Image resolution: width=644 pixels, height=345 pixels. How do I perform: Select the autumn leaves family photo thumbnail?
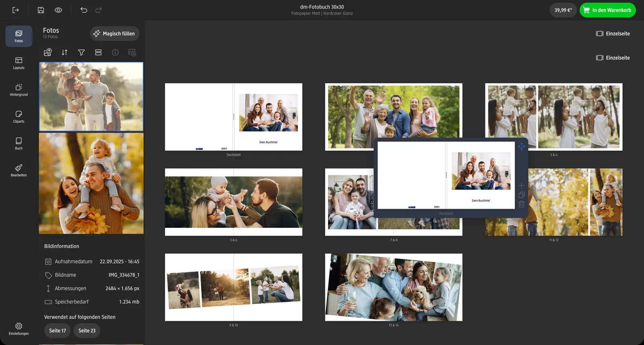coord(91,184)
